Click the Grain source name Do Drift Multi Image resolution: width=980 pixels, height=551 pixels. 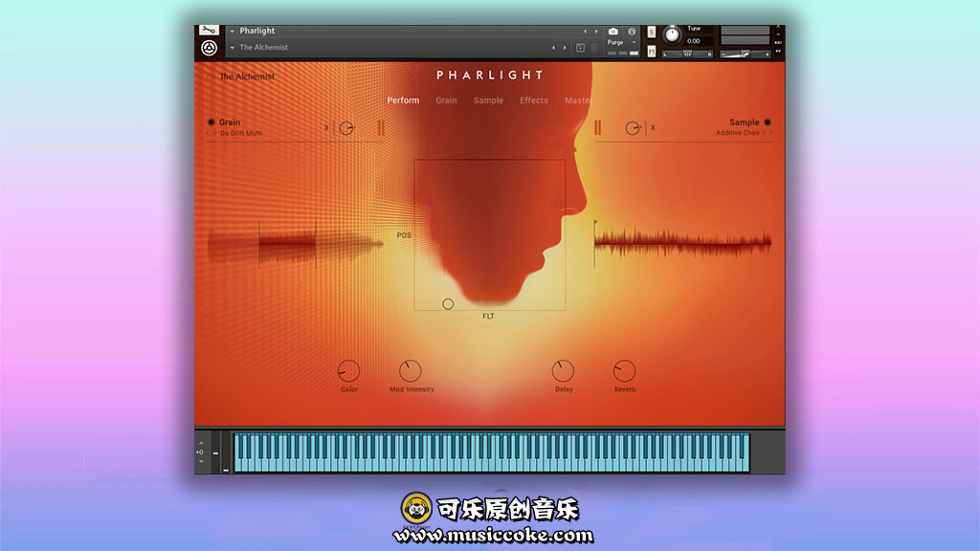[x=241, y=133]
